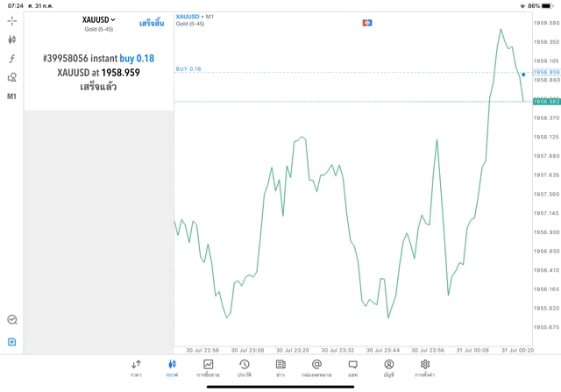Viewport: 561px width, 392px height.
Task: Change the M1 timeframe selector
Action: [x=12, y=96]
